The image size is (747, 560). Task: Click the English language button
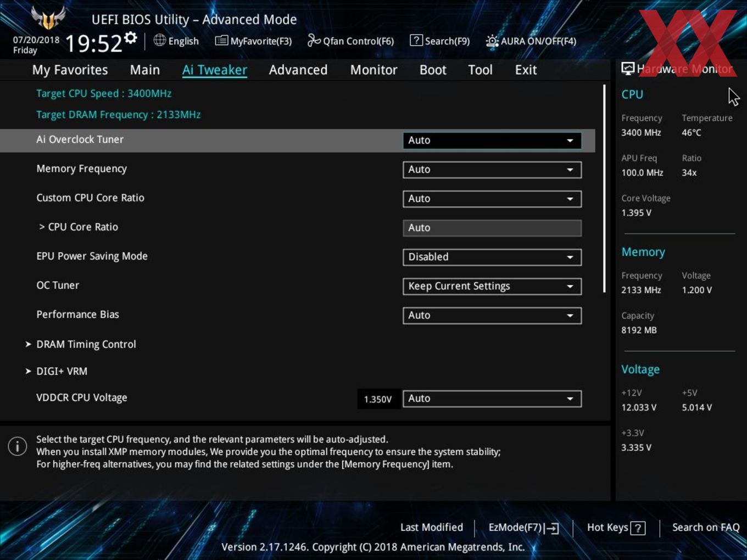(176, 41)
